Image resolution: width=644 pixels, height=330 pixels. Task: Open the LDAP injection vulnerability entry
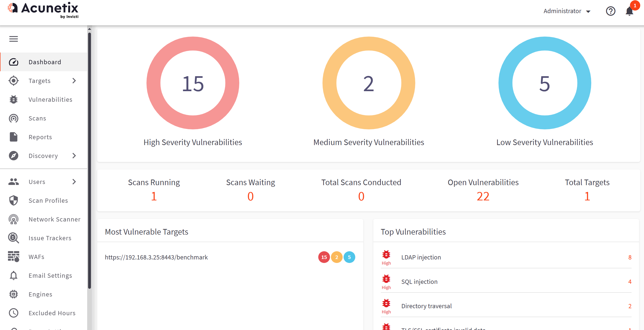[421, 257]
